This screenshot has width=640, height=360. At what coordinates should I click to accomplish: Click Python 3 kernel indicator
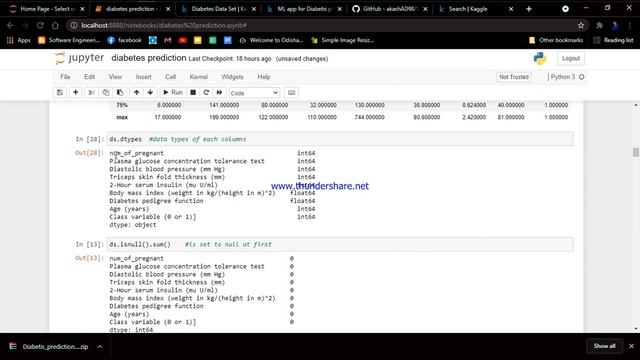click(567, 77)
